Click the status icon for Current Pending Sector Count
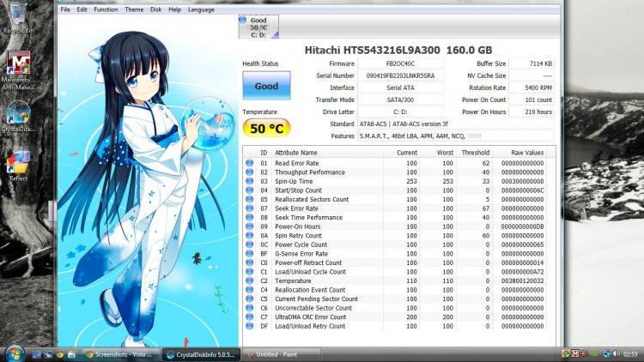Viewport: 644px width, 362px height. tap(249, 299)
